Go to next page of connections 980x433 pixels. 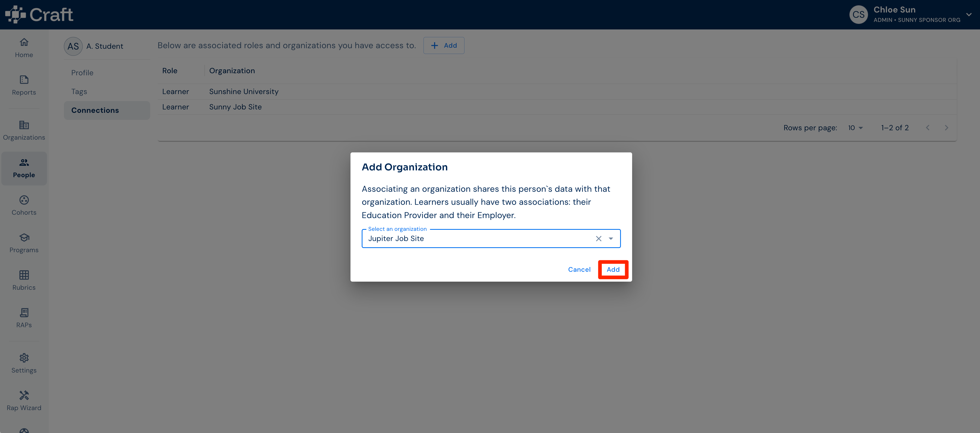coord(946,128)
